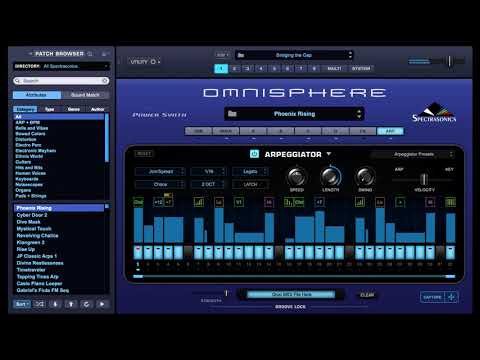Image resolution: width=480 pixels, height=360 pixels.
Task: Switch browser to Sound Match mode
Action: [85, 95]
